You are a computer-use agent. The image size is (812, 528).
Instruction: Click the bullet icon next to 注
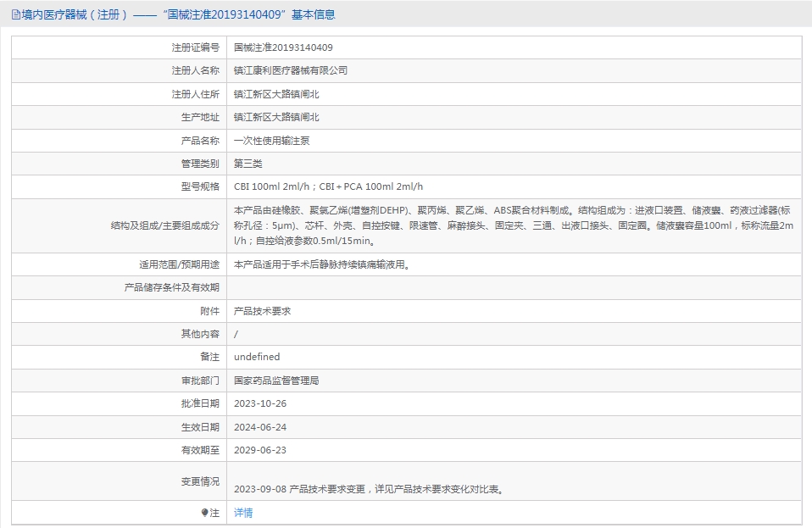click(205, 513)
